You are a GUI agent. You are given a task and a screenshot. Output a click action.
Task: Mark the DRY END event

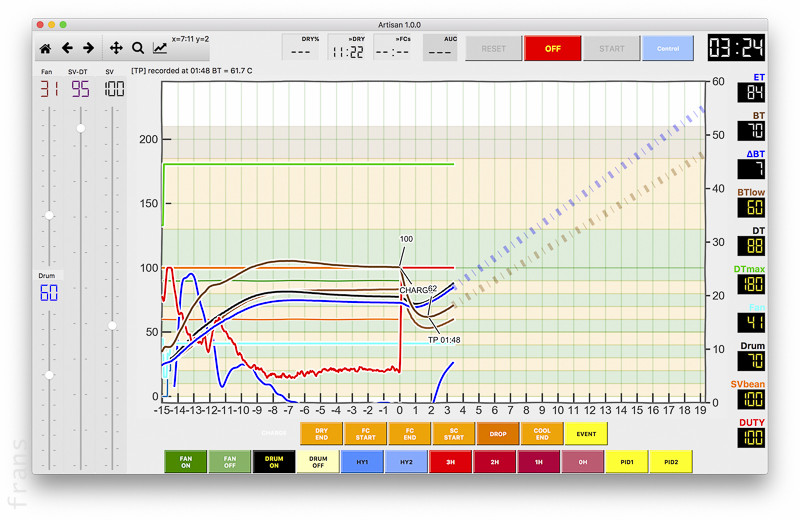pyautogui.click(x=321, y=433)
